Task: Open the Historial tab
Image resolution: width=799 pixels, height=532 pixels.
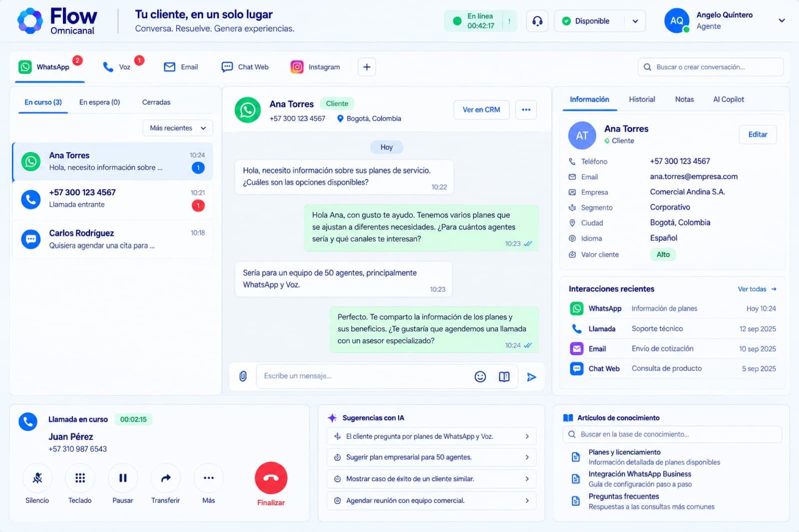Action: (x=642, y=99)
